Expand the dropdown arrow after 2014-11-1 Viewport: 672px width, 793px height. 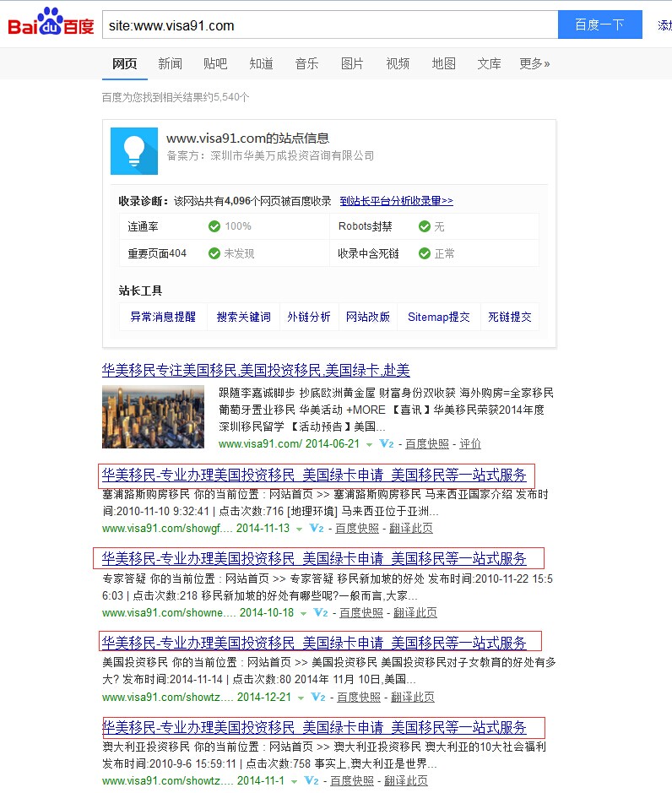tap(295, 781)
